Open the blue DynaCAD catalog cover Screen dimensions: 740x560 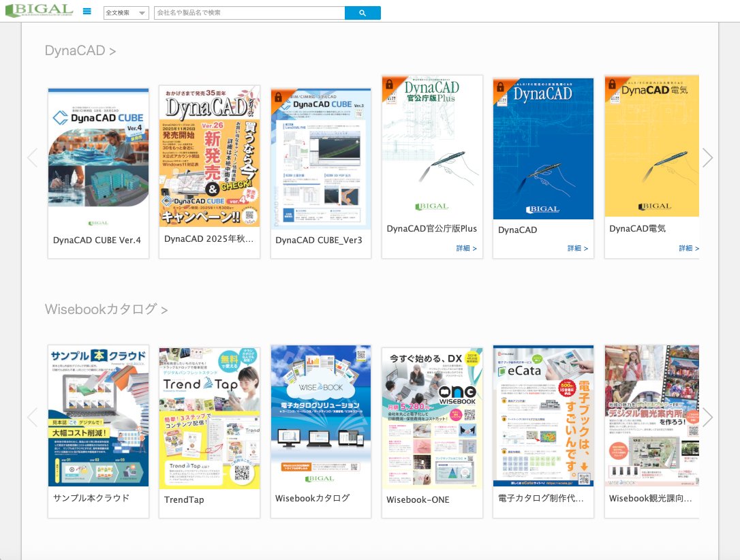click(543, 149)
